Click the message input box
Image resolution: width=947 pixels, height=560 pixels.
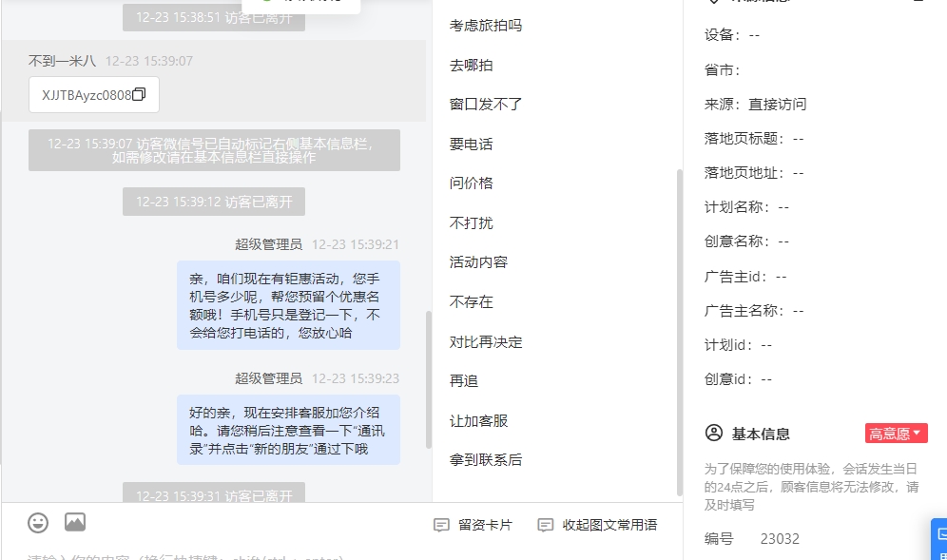coord(341,552)
